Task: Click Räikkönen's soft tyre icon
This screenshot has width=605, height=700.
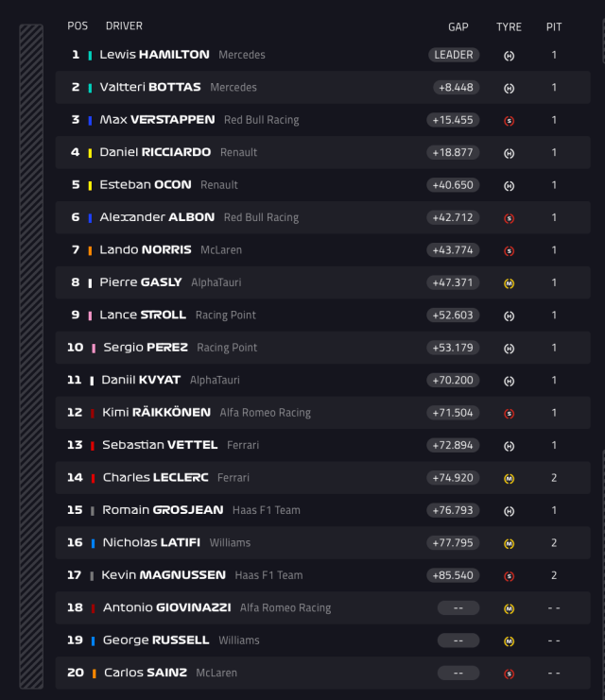Action: coord(509,414)
